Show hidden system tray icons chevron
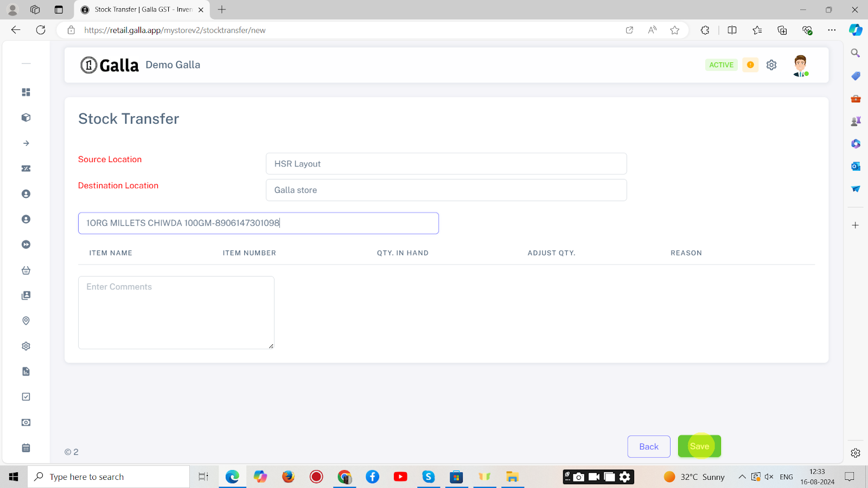Viewport: 868px width, 488px height. [742, 477]
